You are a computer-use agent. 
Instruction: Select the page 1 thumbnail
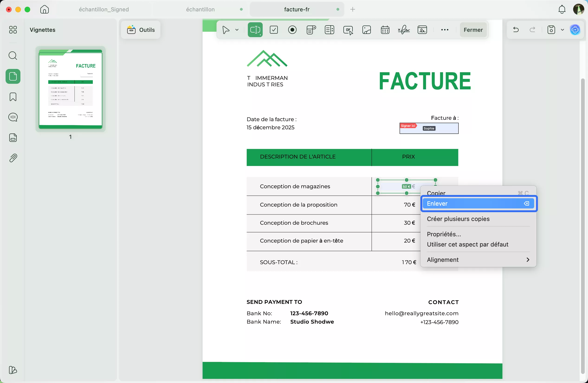[70, 89]
